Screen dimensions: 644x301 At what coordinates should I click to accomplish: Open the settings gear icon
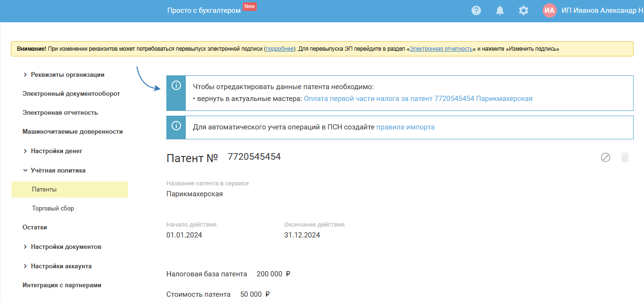(x=524, y=10)
